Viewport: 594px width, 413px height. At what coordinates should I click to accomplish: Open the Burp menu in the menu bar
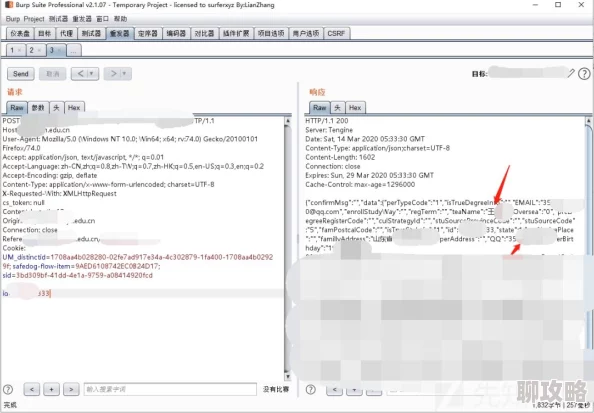click(x=13, y=19)
